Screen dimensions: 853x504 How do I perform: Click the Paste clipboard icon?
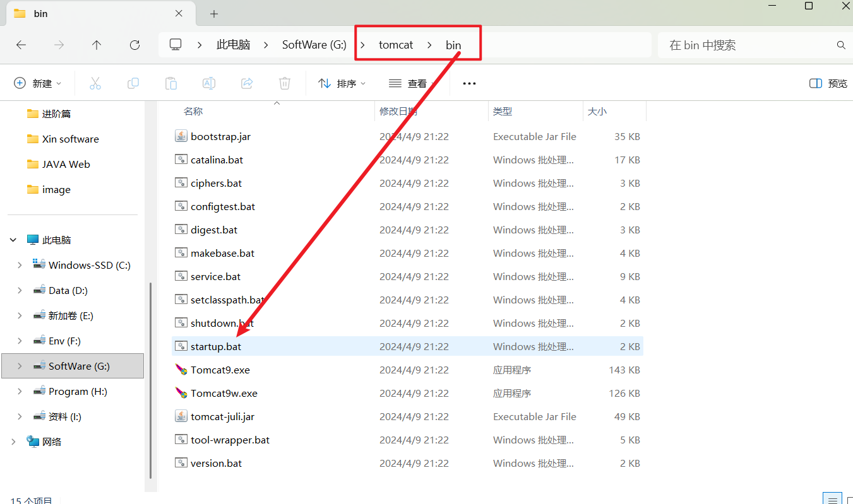click(x=171, y=83)
